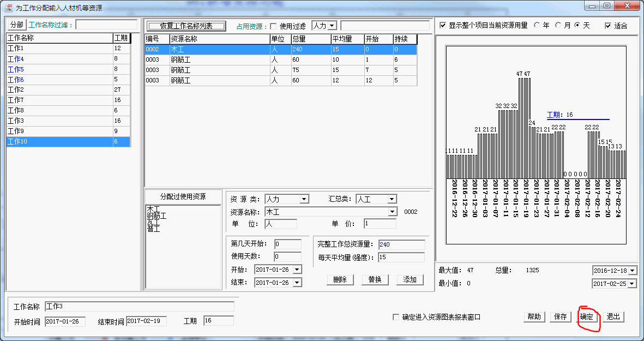Click the app icon in title bar
The width and height of the screenshot is (644, 341).
[x=8, y=8]
